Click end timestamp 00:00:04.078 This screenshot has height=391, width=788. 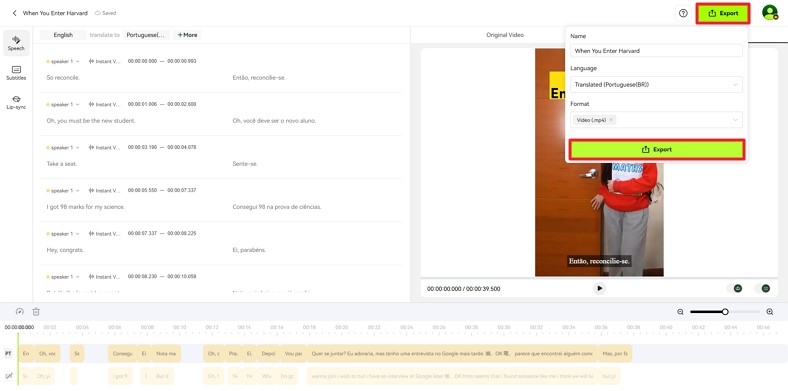coord(182,147)
